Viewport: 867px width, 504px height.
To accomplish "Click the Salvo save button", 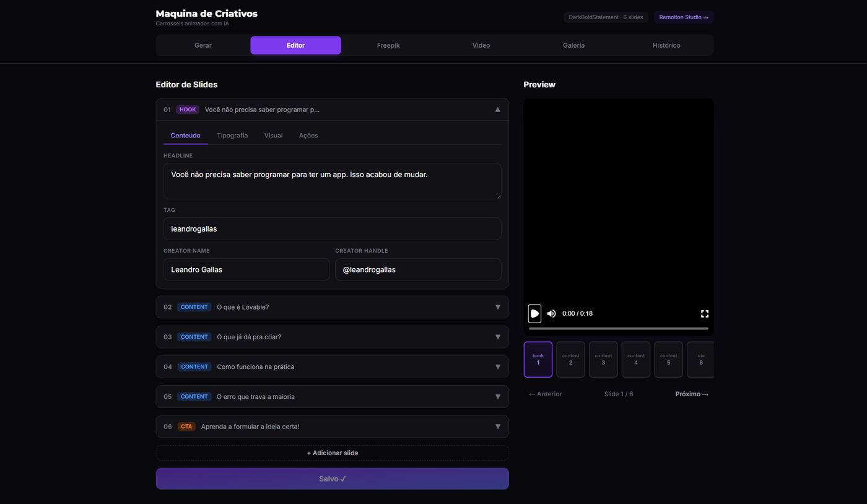I will pyautogui.click(x=332, y=479).
